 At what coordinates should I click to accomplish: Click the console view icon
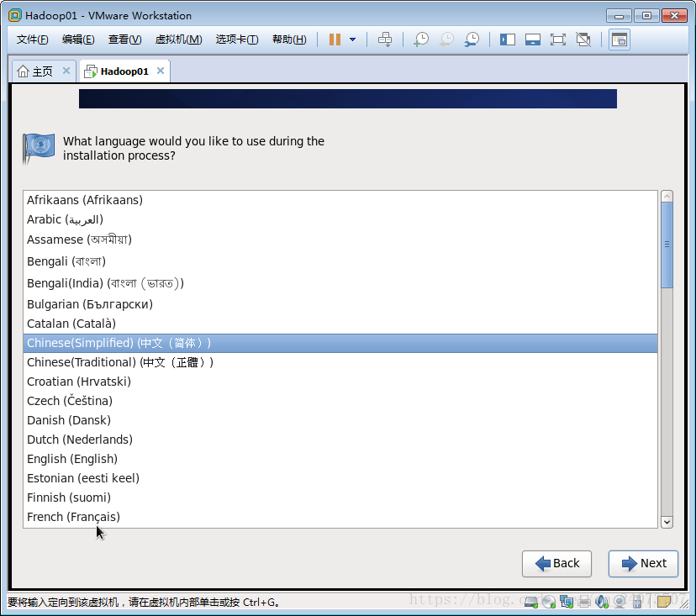[620, 39]
